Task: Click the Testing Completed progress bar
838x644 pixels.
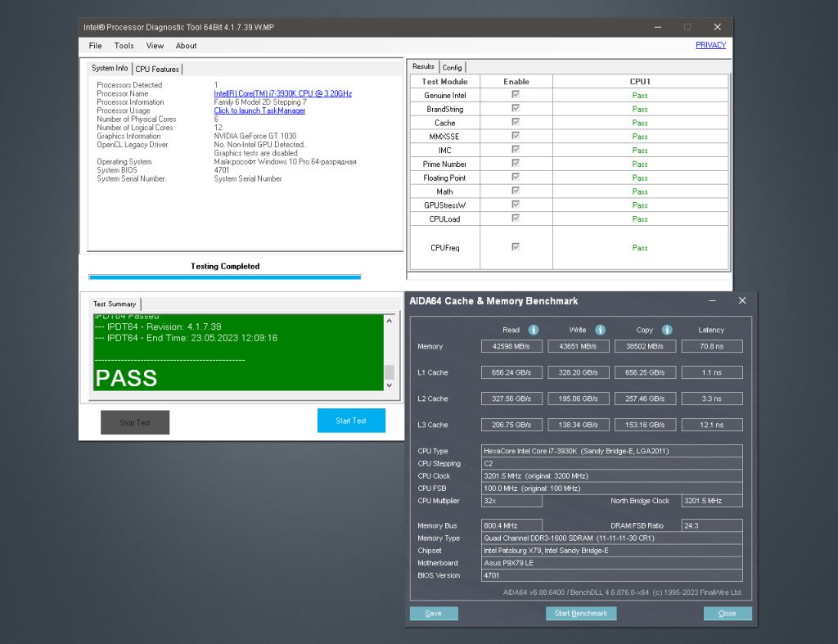Action: click(x=225, y=277)
